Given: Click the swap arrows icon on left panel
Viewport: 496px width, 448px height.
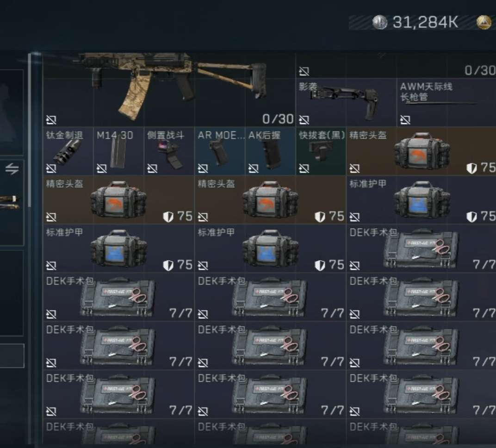Looking at the screenshot, I should click(x=12, y=168).
